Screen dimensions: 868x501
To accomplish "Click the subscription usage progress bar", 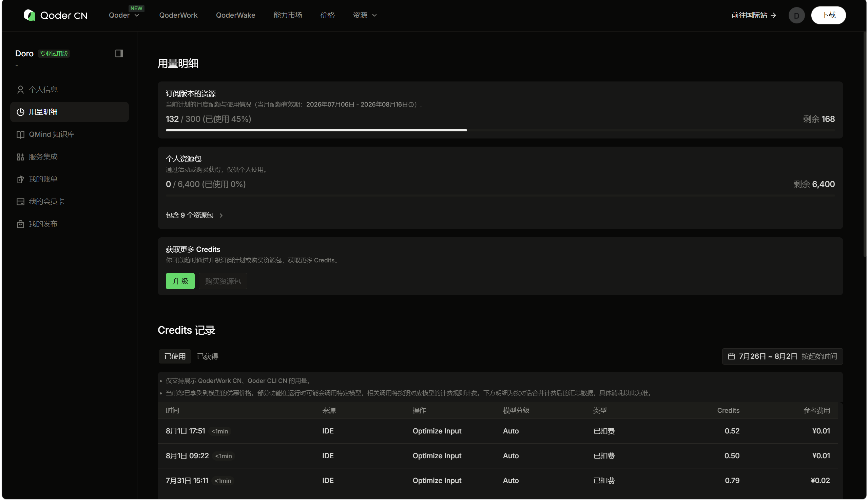I will 500,130.
